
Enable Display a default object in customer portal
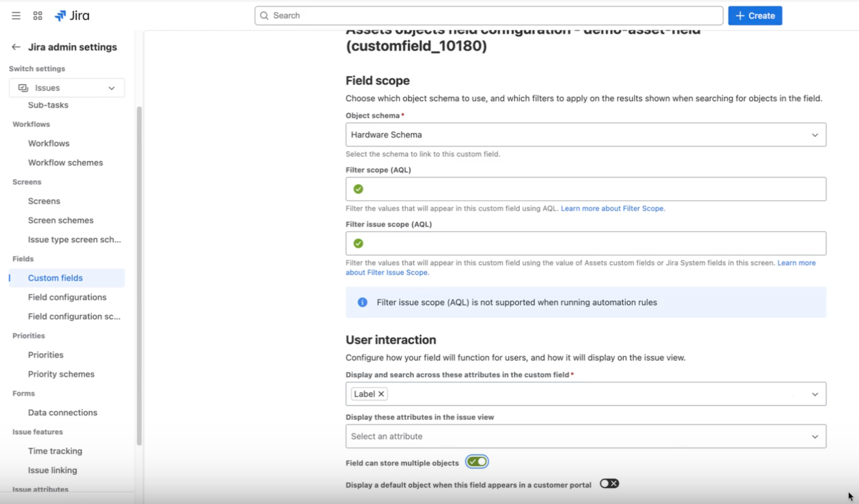pos(609,483)
